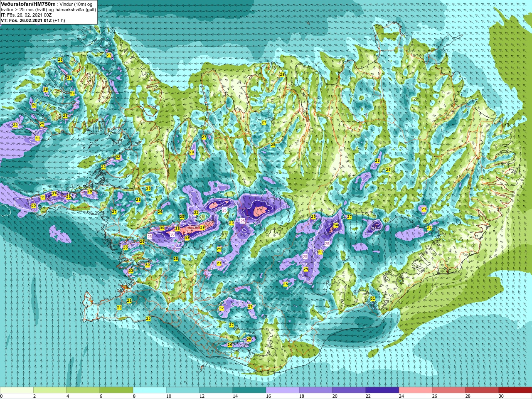Select the dark red swatch above 30 m/s
Viewport: 532px width, 399px height.
pos(515,390)
